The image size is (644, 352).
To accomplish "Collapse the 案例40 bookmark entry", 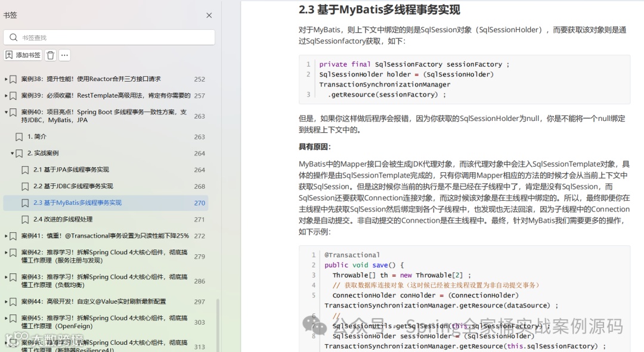I will coord(6,111).
